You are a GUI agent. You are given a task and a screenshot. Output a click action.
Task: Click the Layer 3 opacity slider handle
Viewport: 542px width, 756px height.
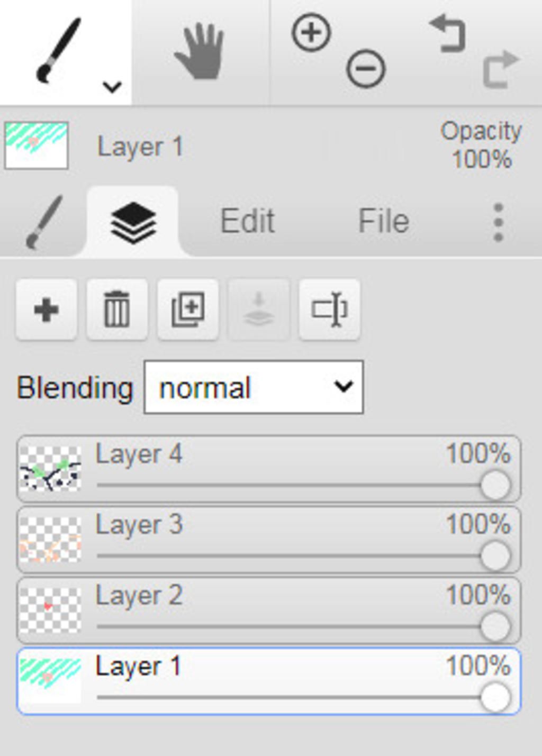click(495, 556)
